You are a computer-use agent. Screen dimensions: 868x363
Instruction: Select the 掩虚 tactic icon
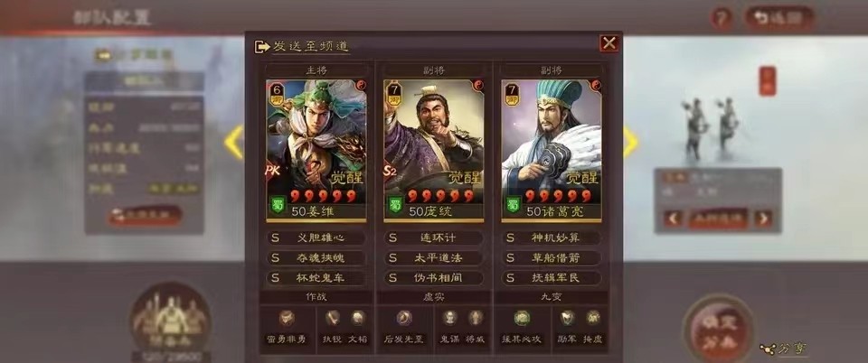tap(593, 318)
